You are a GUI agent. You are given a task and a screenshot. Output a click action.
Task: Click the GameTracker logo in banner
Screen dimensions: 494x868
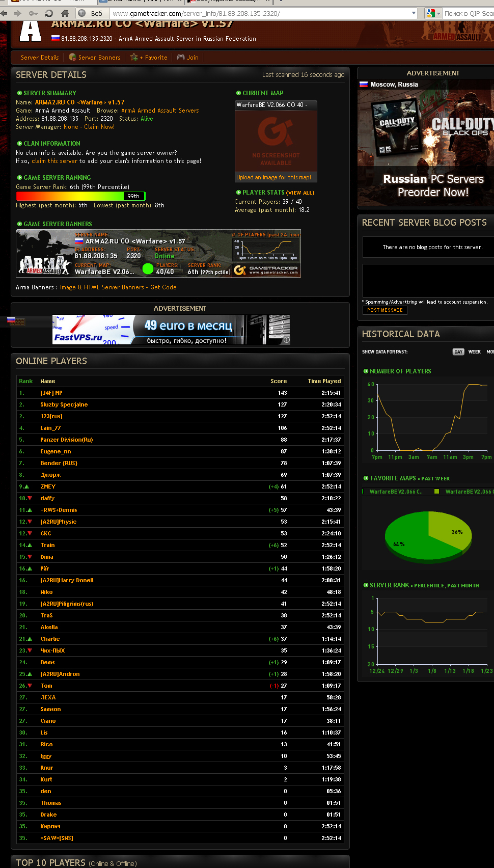266,270
